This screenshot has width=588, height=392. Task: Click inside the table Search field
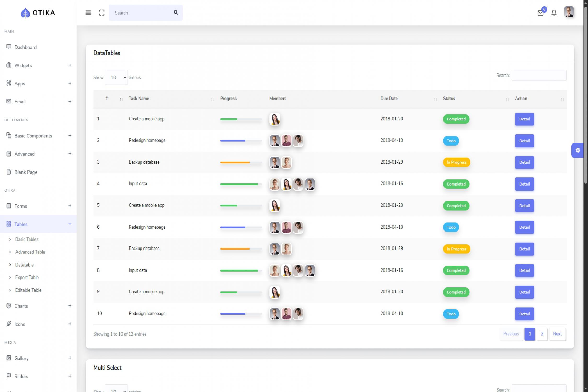click(539, 75)
